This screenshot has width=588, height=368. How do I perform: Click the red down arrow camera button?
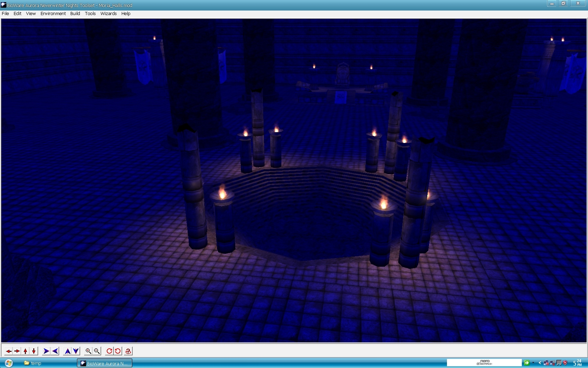34,351
